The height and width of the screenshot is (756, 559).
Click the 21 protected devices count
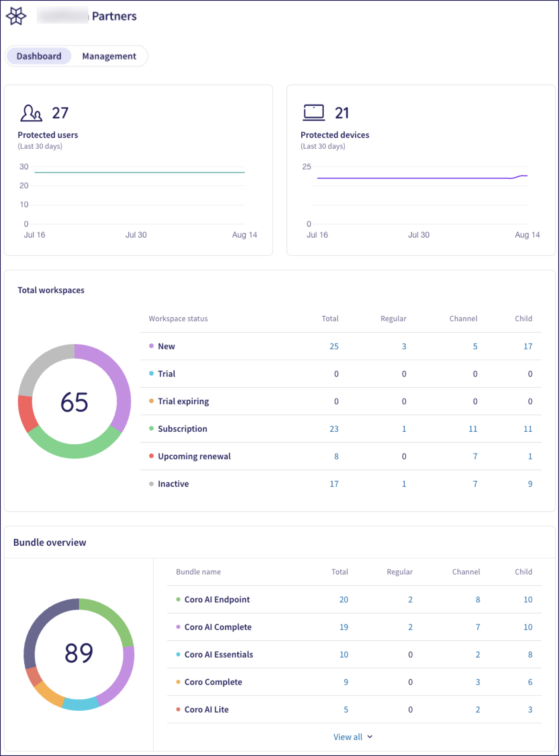[342, 113]
